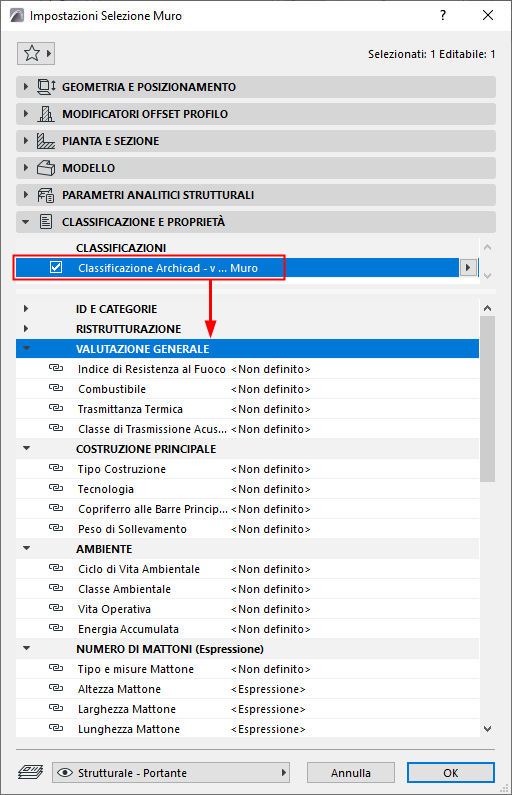The image size is (512, 795).
Task: Click the Parametri Analitici Strutturali icon
Action: pyautogui.click(x=46, y=195)
